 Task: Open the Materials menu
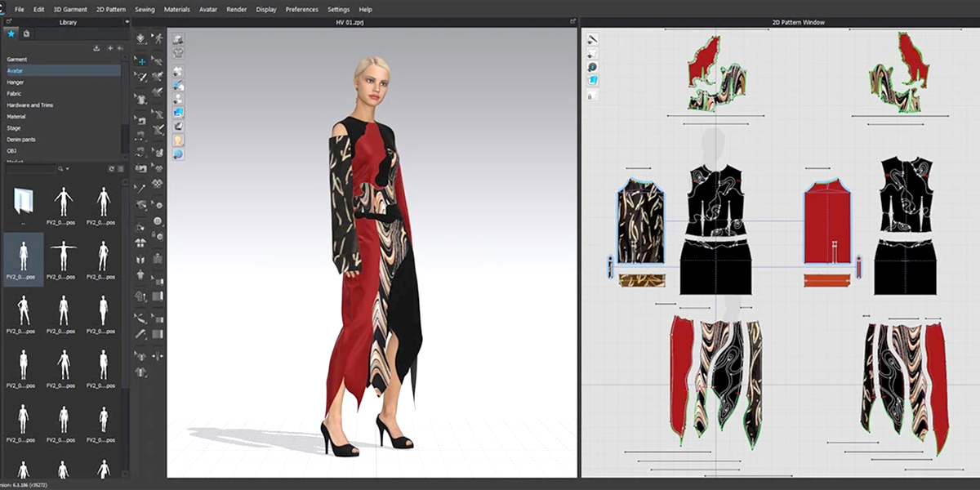[176, 9]
